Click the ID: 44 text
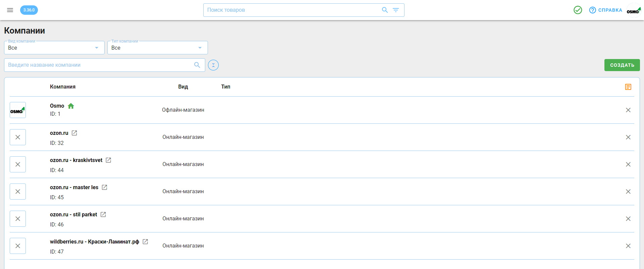The height and width of the screenshot is (269, 644). click(x=57, y=170)
